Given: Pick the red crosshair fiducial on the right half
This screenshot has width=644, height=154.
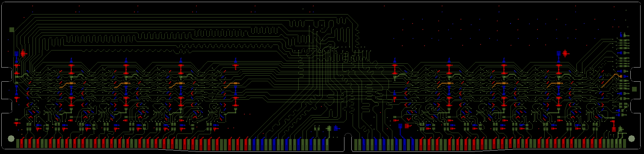Looking at the screenshot, I should pyautogui.click(x=565, y=53).
